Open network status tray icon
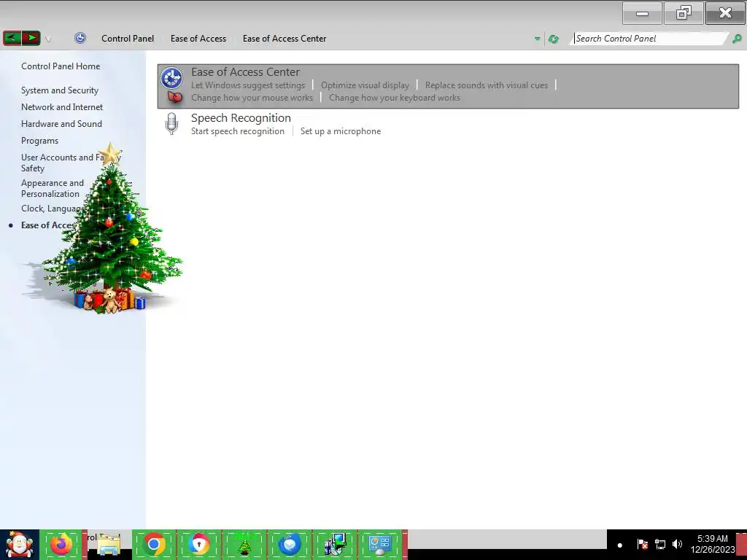 point(659,544)
